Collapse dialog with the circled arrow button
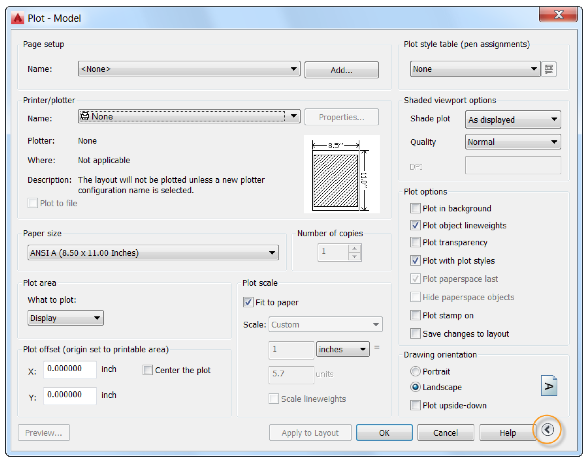The height and width of the screenshot is (463, 586). coord(548,430)
